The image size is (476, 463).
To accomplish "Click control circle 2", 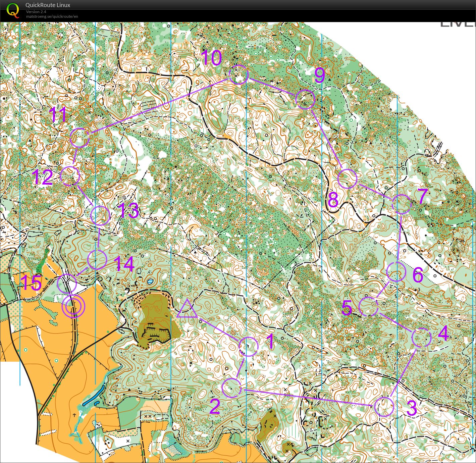I will click(x=232, y=388).
